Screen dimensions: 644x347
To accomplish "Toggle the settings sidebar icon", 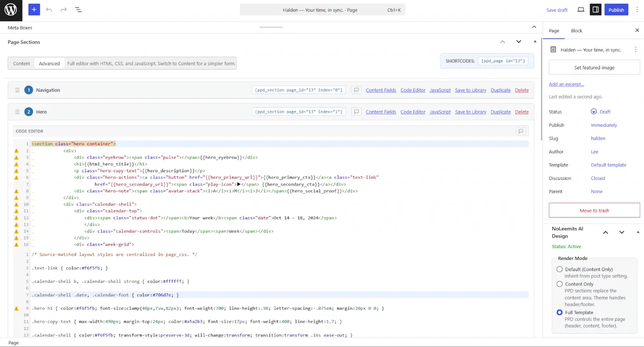I will 596,10.
